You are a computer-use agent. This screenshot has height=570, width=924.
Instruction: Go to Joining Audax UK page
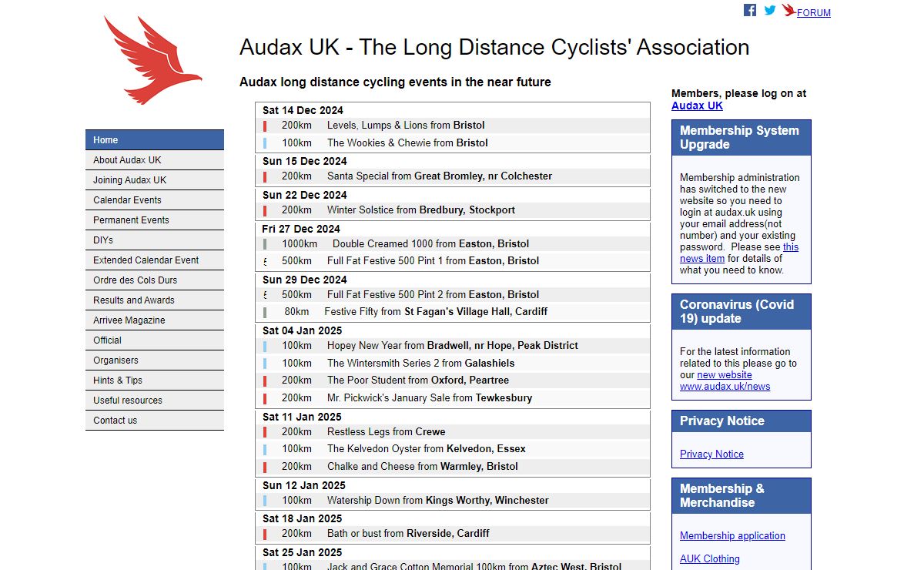pos(155,180)
